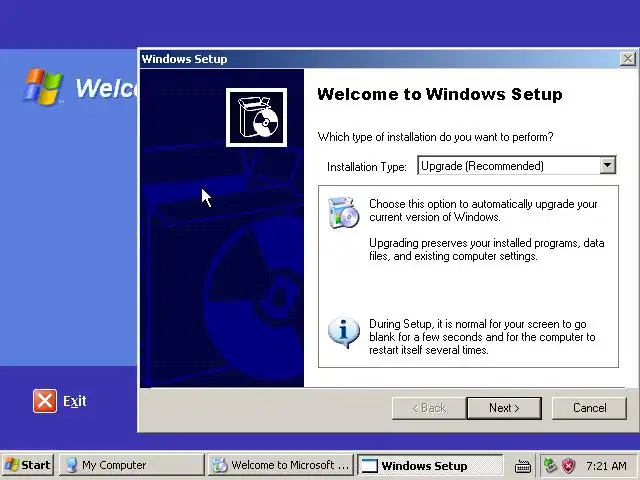Continue setup with the Next button
This screenshot has height=480, width=640.
click(504, 408)
